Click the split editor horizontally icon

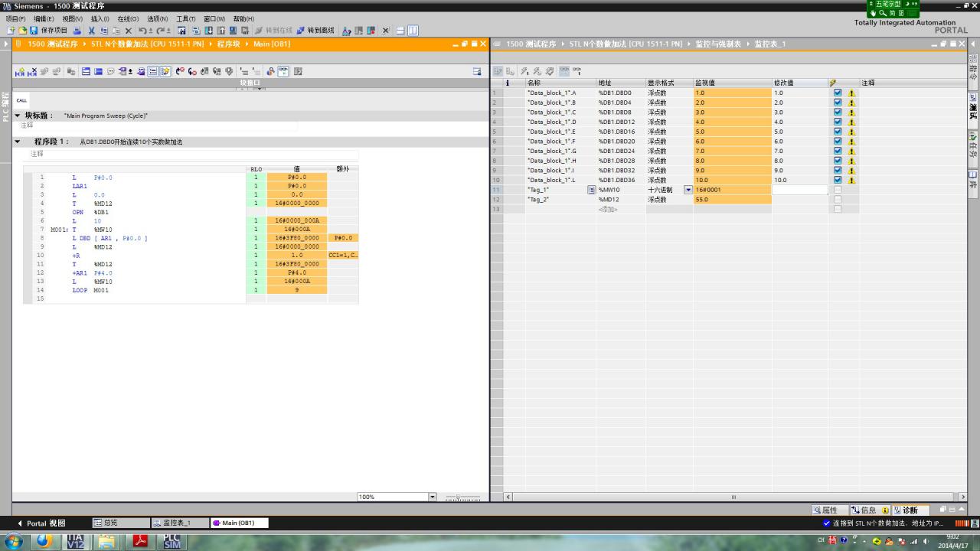[x=400, y=31]
